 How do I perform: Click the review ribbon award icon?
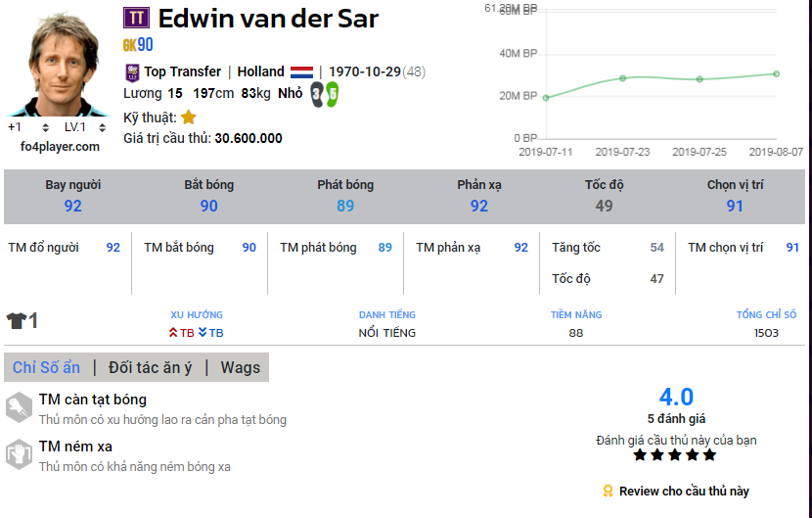click(608, 491)
